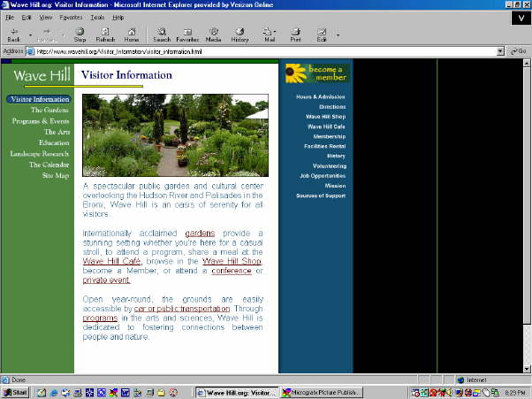Open the File menu
The image size is (532, 399).
pyautogui.click(x=10, y=18)
